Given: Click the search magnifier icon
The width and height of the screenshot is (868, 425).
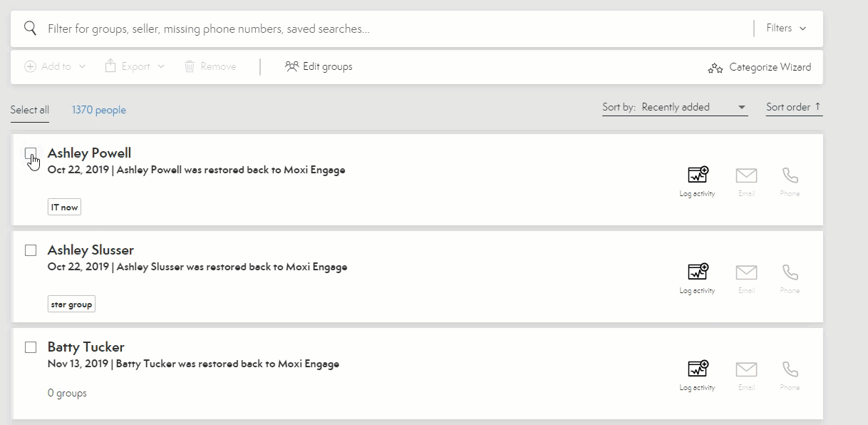Looking at the screenshot, I should [29, 28].
